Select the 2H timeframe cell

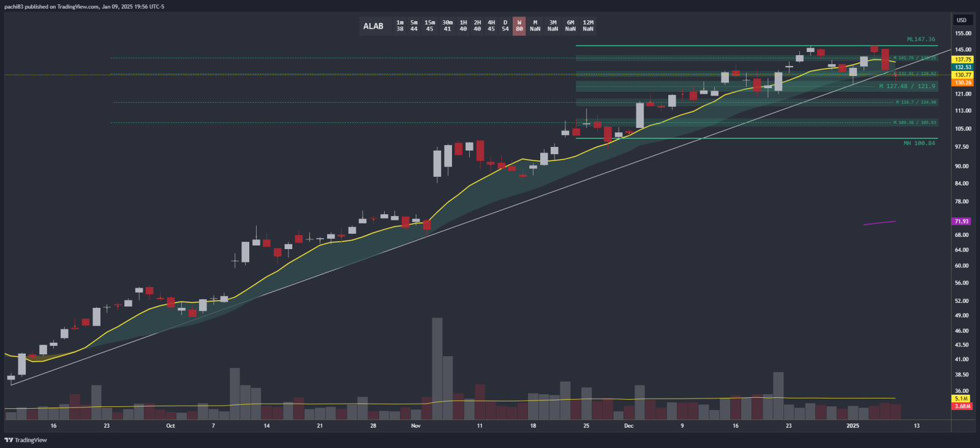pyautogui.click(x=477, y=26)
